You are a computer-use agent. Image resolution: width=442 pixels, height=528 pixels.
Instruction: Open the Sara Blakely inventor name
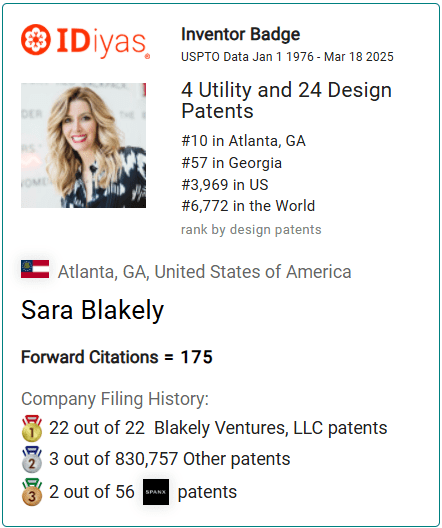pyautogui.click(x=93, y=310)
